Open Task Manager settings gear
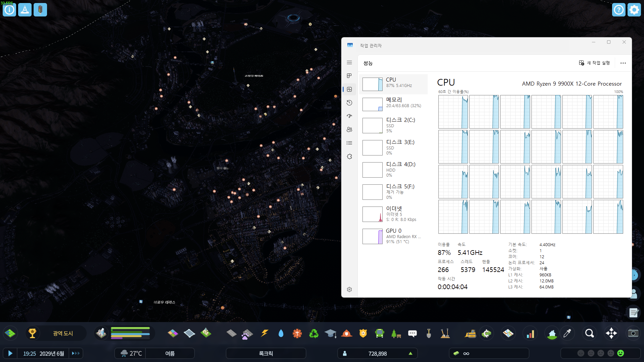 (349, 289)
